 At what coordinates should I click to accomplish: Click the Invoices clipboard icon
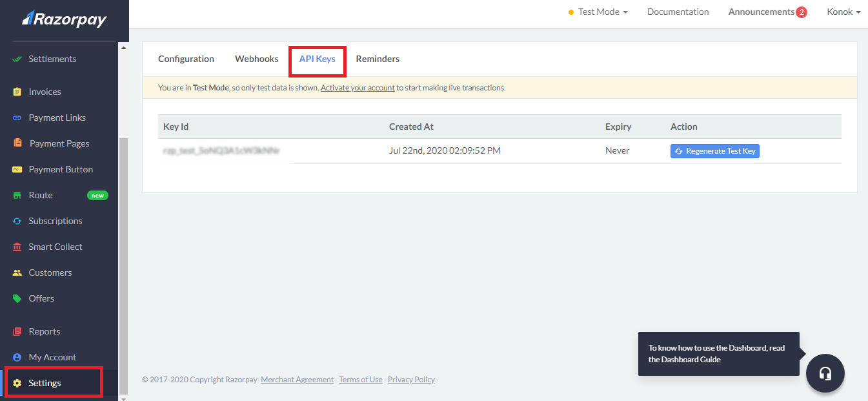click(x=17, y=92)
